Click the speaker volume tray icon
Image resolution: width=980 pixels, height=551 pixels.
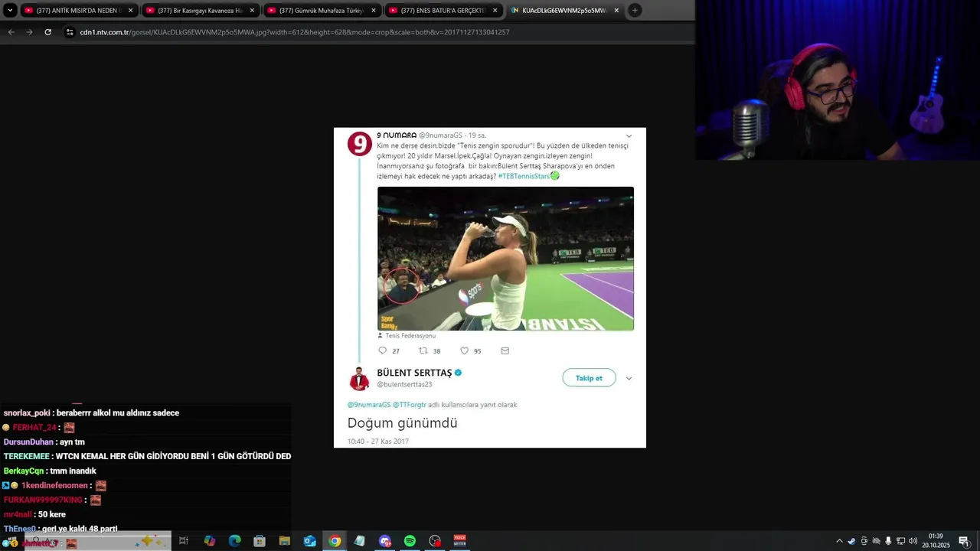pyautogui.click(x=913, y=541)
